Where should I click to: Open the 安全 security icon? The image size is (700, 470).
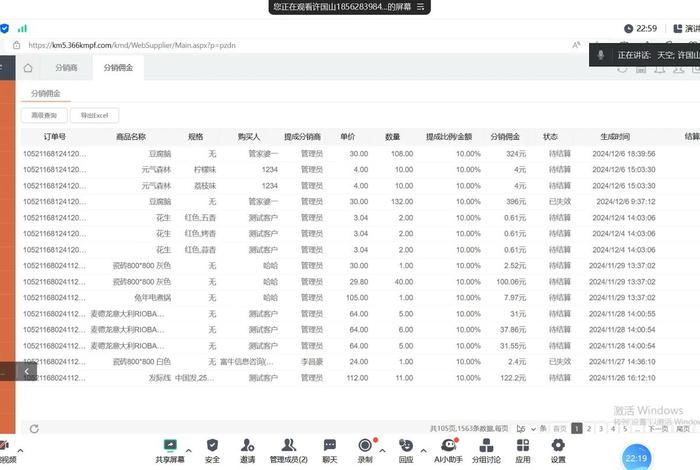[x=212, y=445]
